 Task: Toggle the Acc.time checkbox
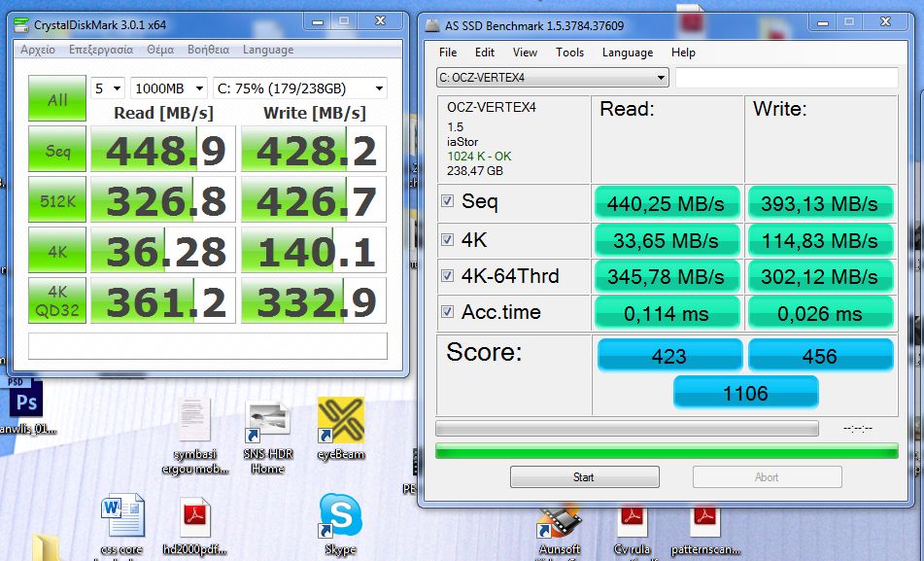pyautogui.click(x=447, y=311)
